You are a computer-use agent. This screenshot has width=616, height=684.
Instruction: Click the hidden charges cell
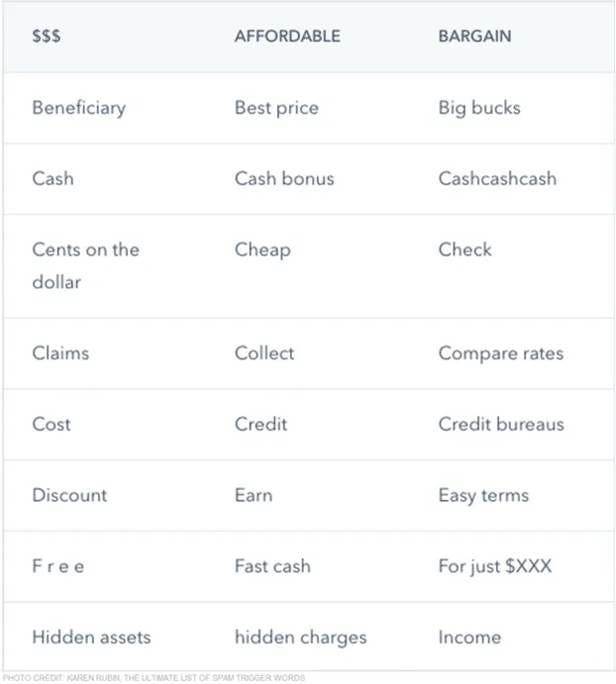tap(301, 637)
